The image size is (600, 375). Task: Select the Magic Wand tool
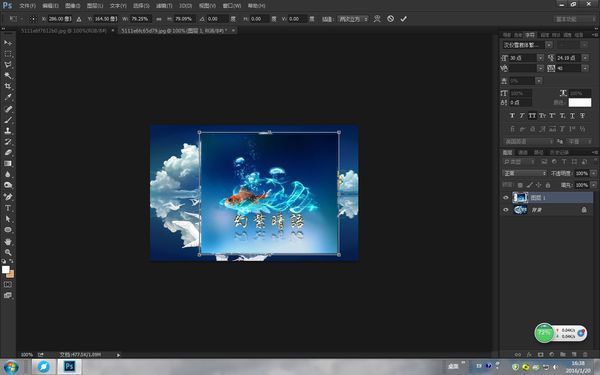(8, 75)
